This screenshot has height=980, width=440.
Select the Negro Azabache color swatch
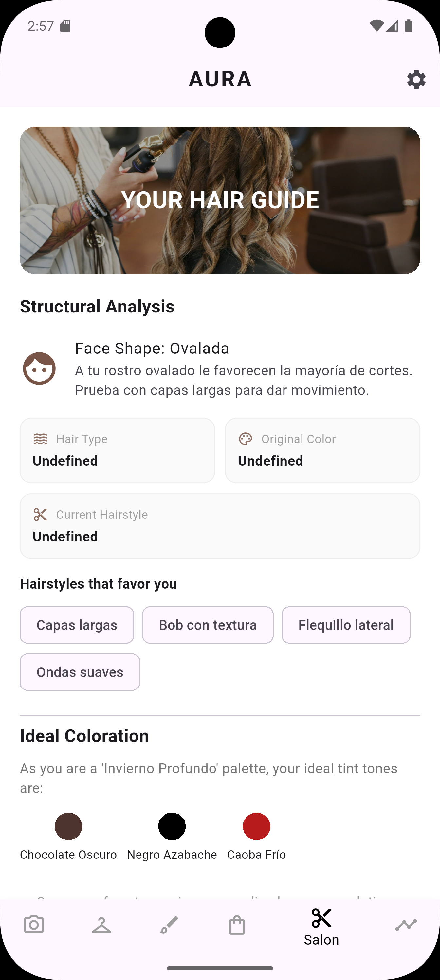point(172,826)
